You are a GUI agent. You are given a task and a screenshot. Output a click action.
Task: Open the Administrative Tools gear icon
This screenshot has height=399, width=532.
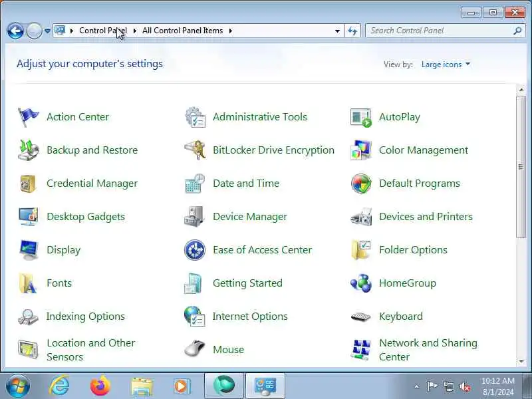pos(195,118)
